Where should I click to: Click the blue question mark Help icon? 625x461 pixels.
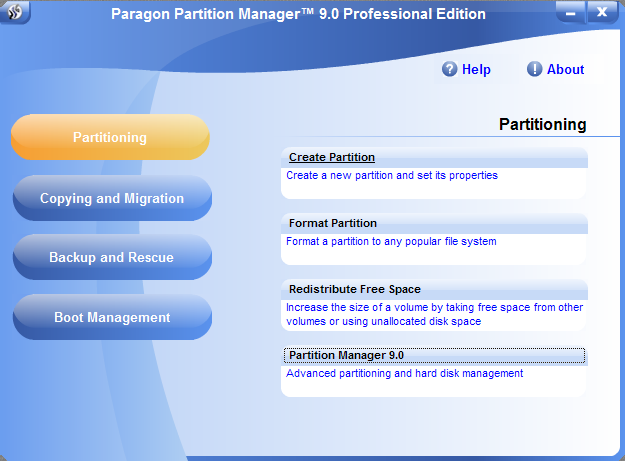(x=450, y=69)
